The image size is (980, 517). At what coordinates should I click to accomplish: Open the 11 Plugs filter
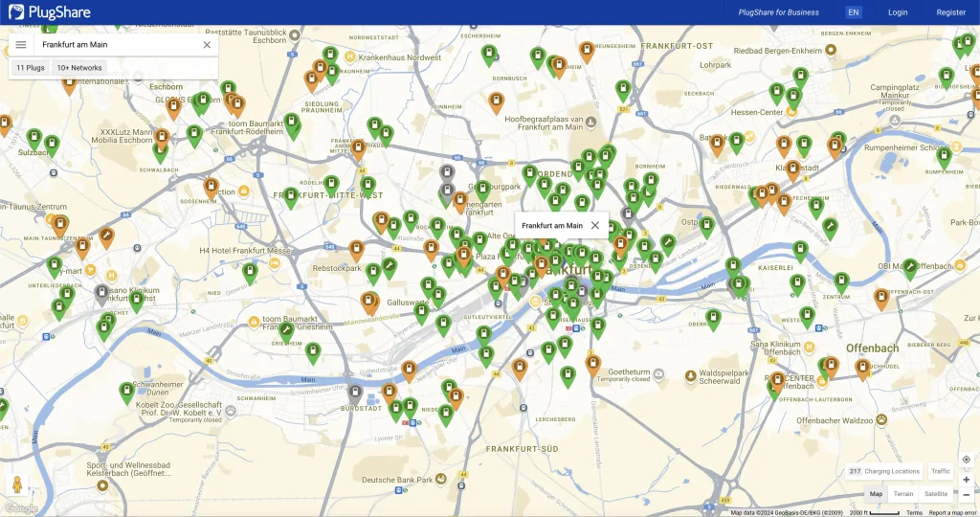click(x=30, y=68)
